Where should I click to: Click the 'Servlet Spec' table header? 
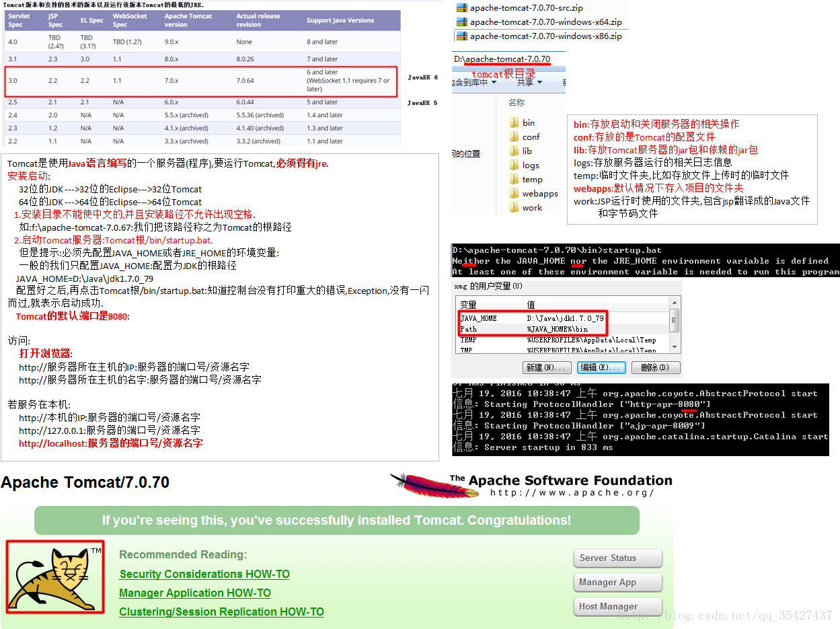point(19,20)
